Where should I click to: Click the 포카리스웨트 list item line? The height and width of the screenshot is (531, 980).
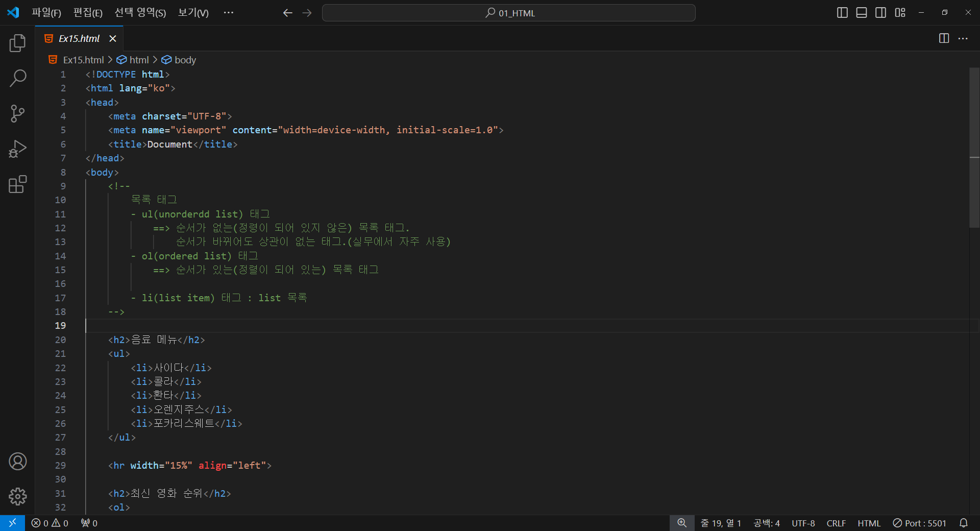[186, 424]
